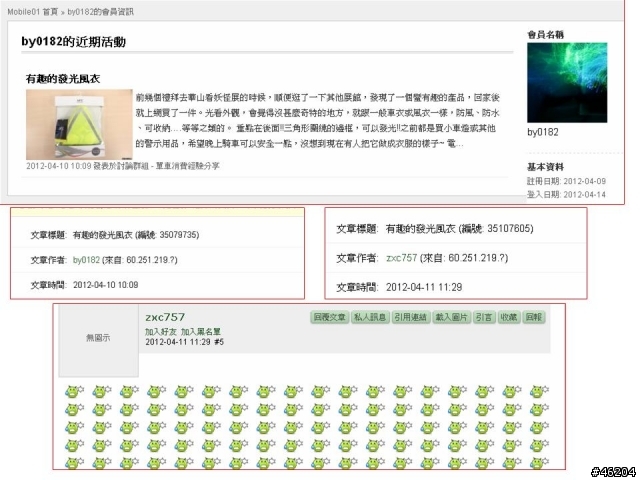This screenshot has width=640, height=480.
Task: Click the 載入圖片 button
Action: 451,317
